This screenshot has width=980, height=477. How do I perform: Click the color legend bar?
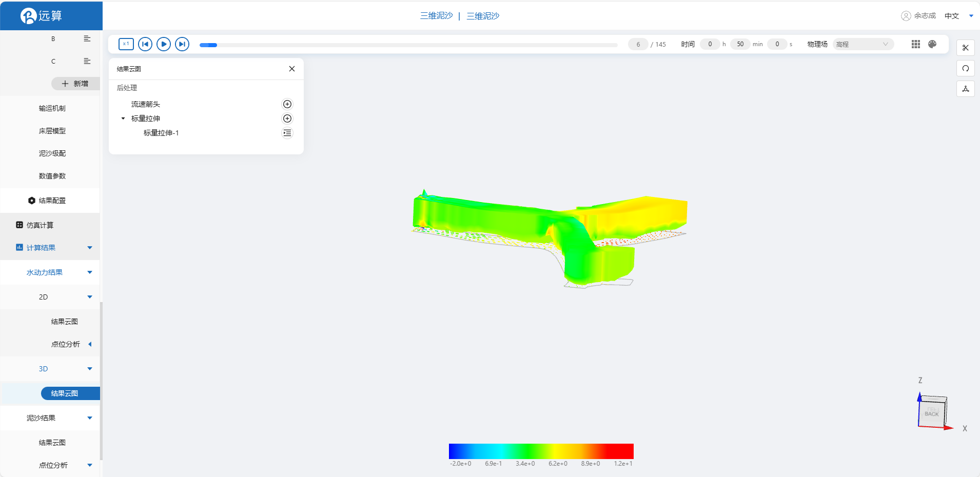tap(541, 451)
